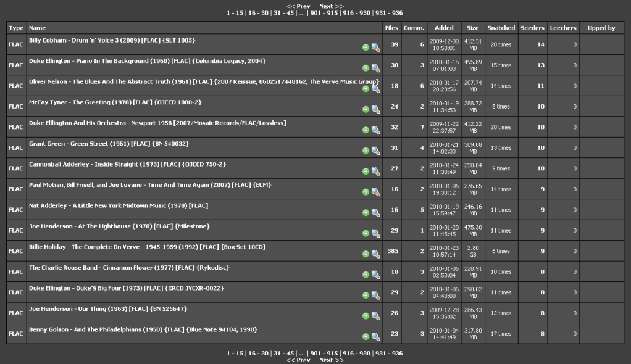This screenshot has height=364, width=631.
Task: Click magnifier icon in the Benny Golson row
Action: (x=375, y=337)
